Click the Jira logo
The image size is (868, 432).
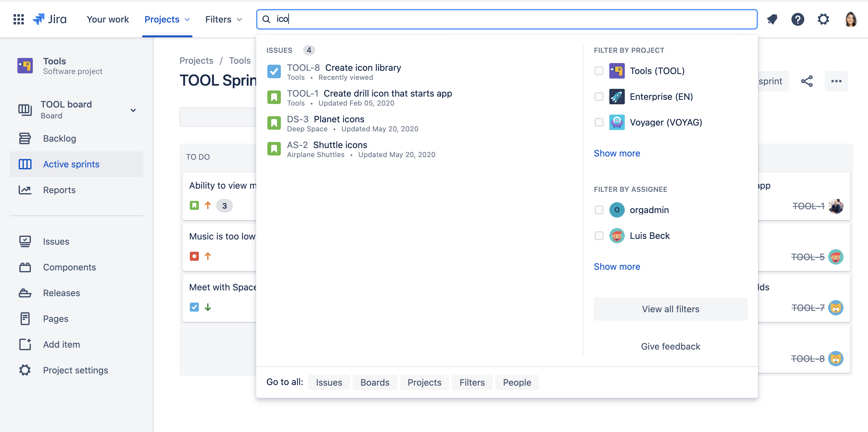pos(50,19)
